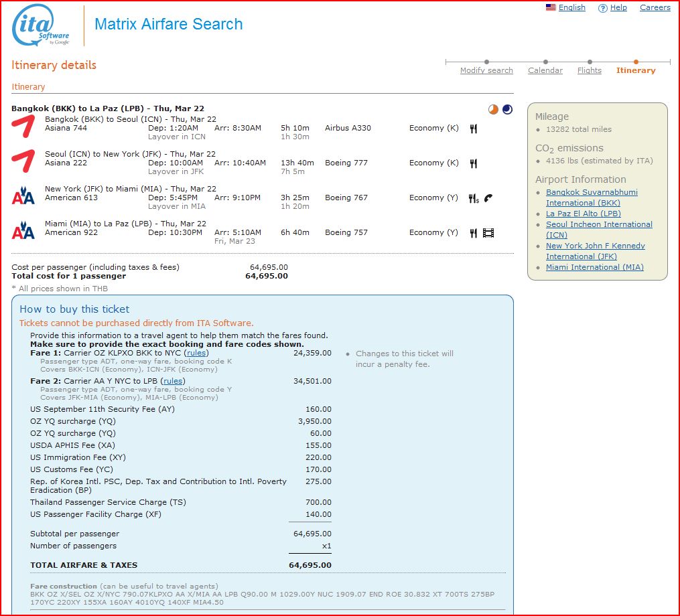Select the Bangkok (BKK) to La Paz (LPB) header

pyautogui.click(x=108, y=108)
